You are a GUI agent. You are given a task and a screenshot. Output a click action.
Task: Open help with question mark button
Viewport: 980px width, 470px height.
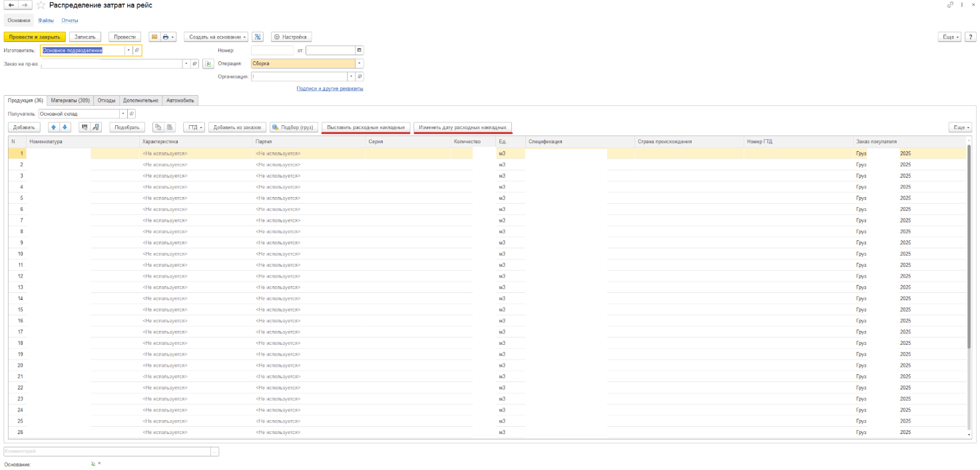[971, 37]
